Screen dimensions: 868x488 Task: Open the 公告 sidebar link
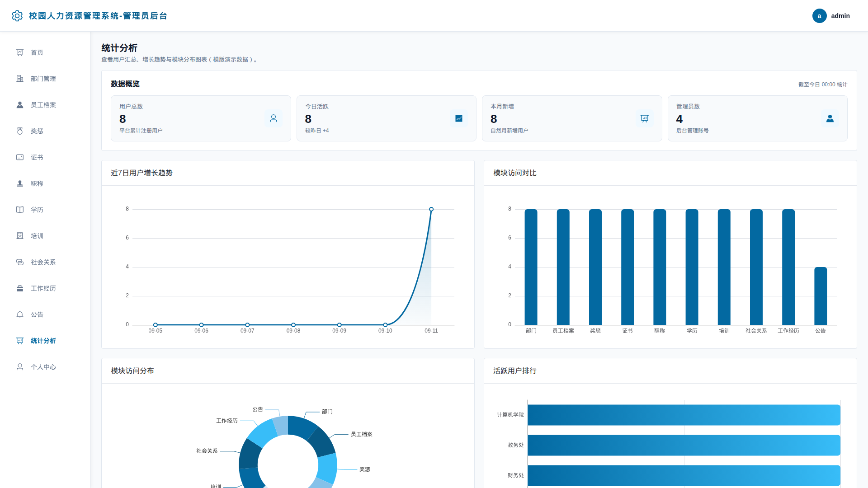click(x=45, y=314)
